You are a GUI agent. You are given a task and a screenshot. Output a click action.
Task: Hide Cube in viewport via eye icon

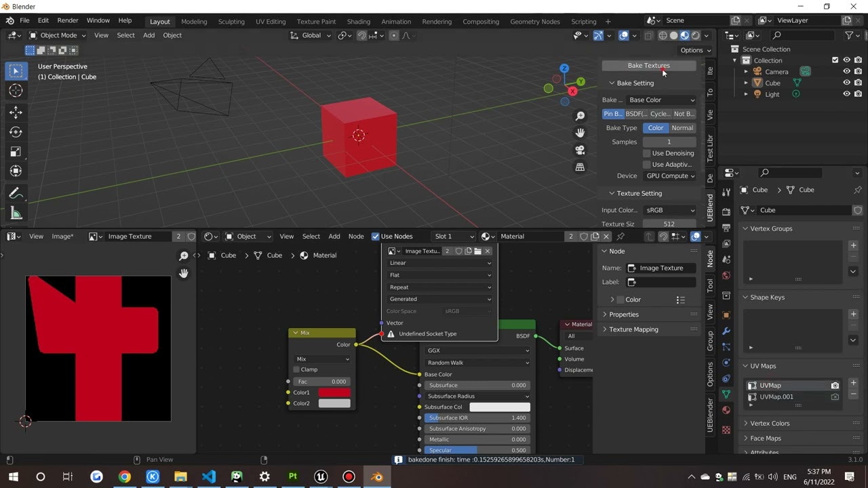coord(846,83)
